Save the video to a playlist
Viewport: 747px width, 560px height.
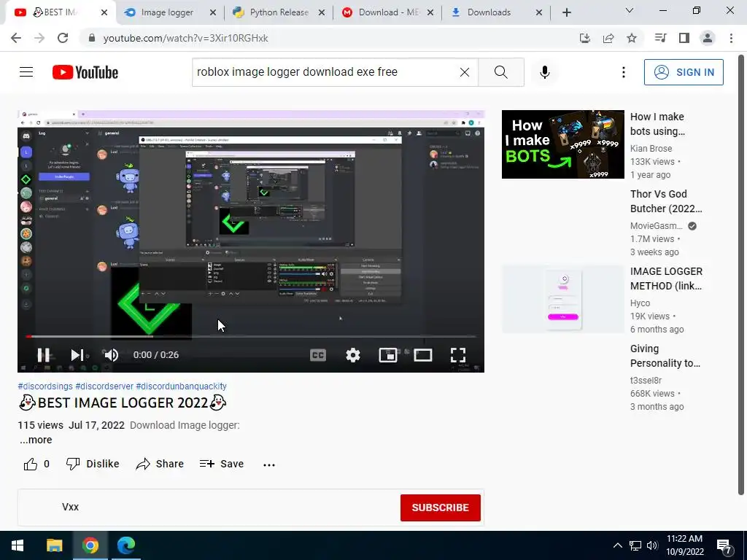coord(222,464)
